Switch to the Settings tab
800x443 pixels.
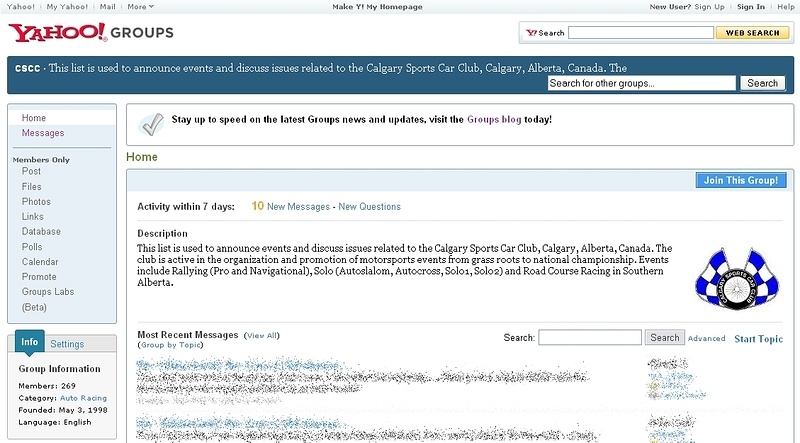click(67, 344)
